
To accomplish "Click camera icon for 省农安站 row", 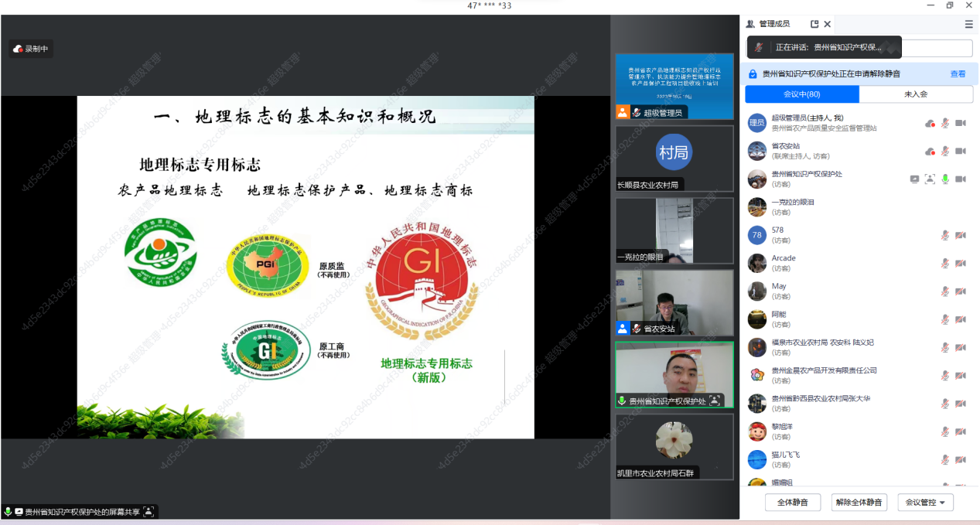I will [x=961, y=151].
